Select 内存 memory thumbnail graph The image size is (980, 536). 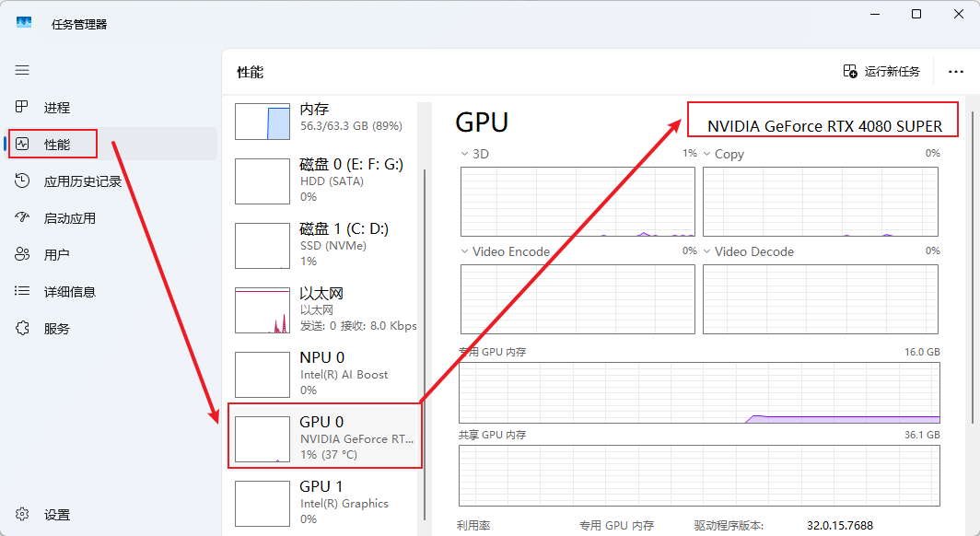point(262,122)
